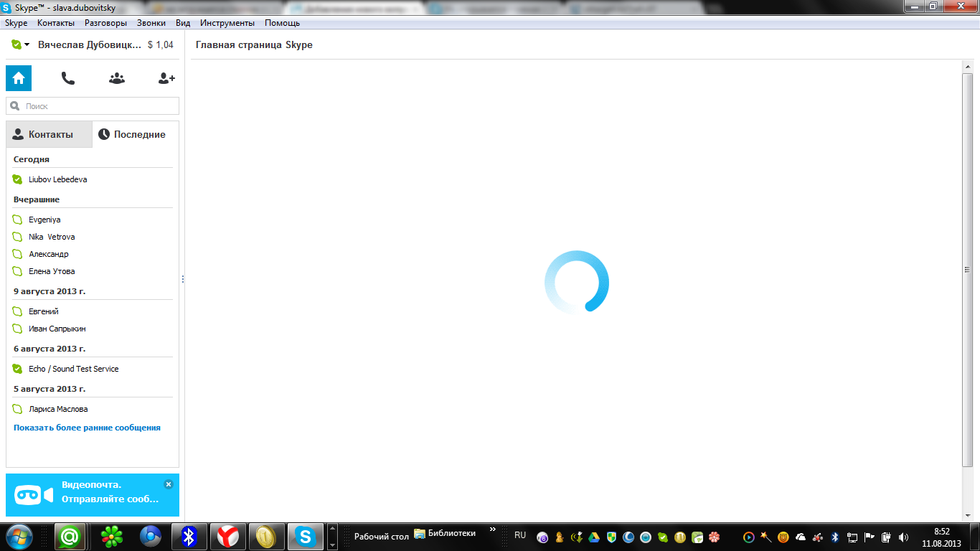This screenshot has width=980, height=551.
Task: Click the main panel vertical scrollbar
Action: [967, 269]
